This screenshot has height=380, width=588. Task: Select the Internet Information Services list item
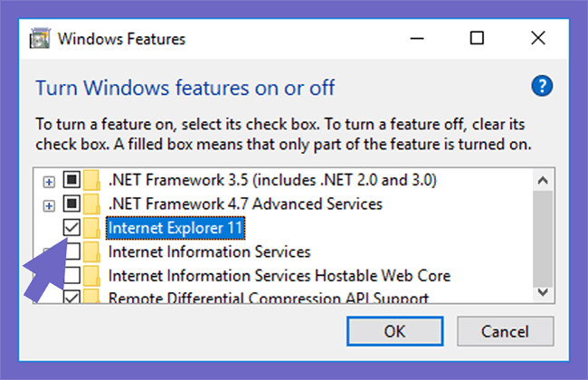tap(209, 252)
